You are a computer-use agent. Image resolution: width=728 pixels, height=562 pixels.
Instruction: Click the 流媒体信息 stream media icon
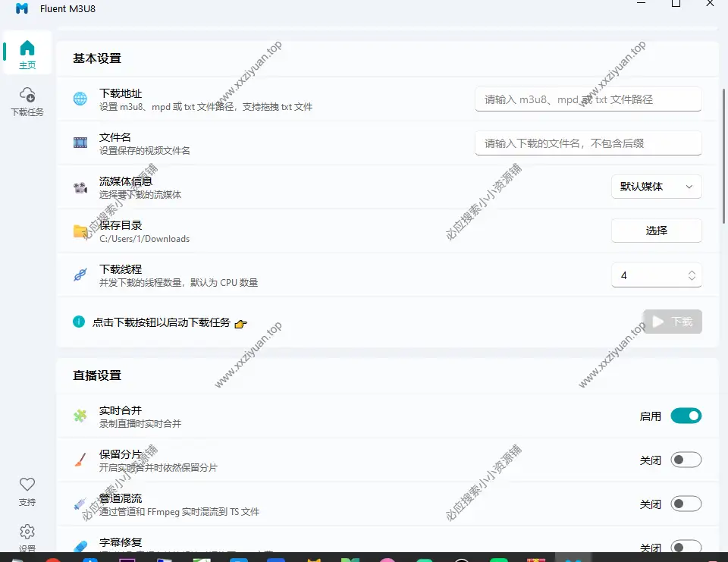[x=80, y=187]
